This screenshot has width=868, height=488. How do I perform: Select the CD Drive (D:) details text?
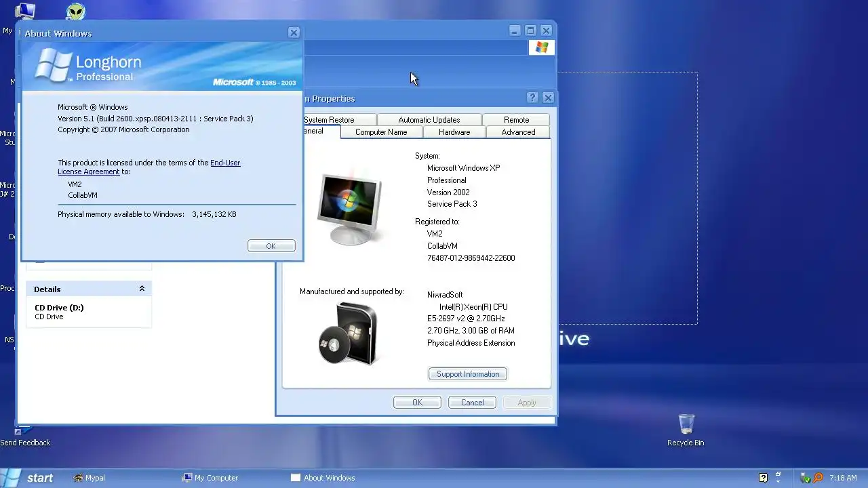tap(59, 308)
